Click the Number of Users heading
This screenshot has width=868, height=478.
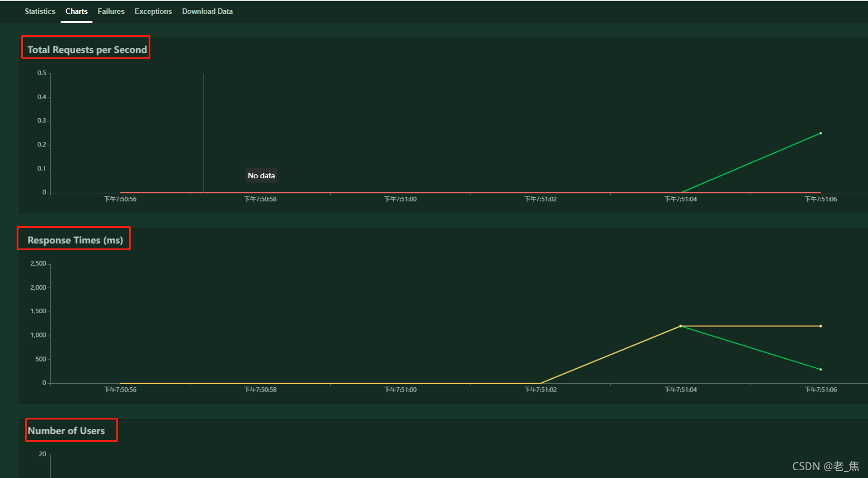66,431
